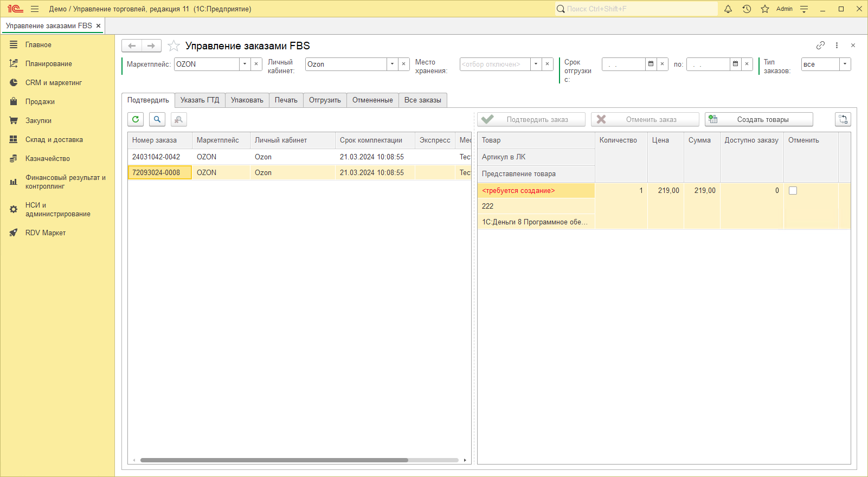Image resolution: width=868 pixels, height=477 pixels.
Task: Click the refresh orders list icon
Action: pos(136,119)
